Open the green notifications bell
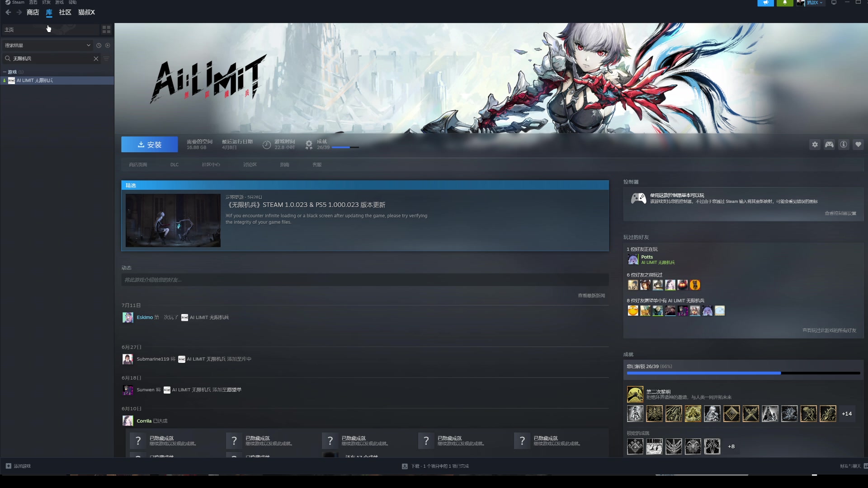The image size is (868, 488). pos(785,3)
